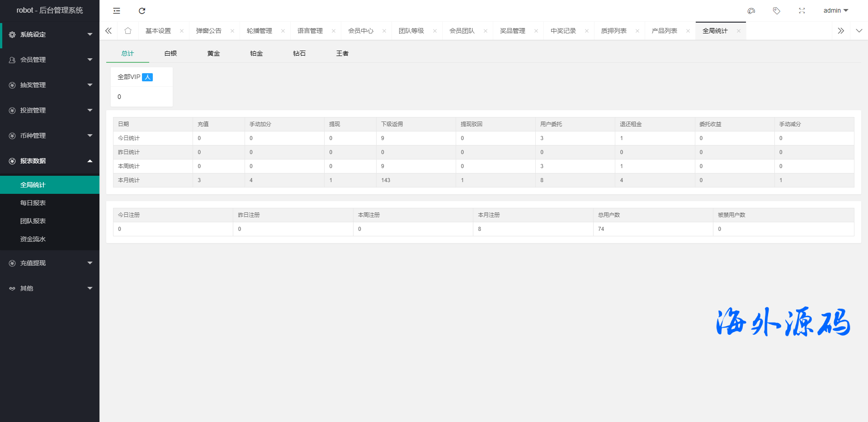
Task: Close the 全局统计 tab
Action: tap(739, 31)
